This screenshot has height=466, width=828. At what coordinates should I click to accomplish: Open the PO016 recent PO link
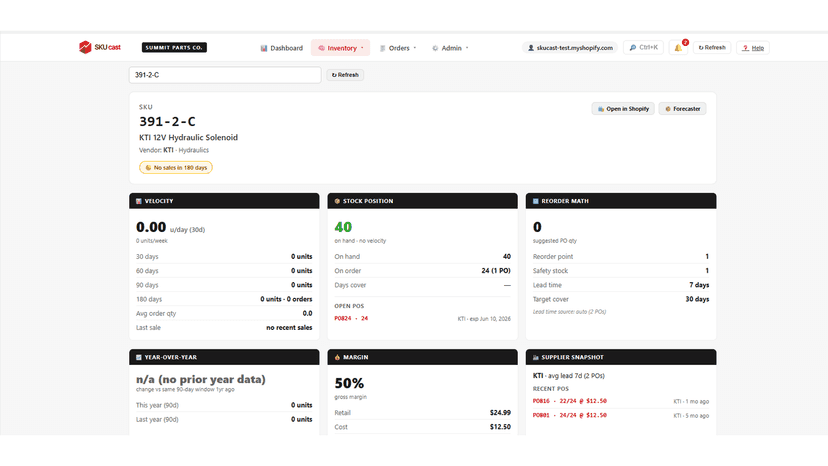click(570, 401)
